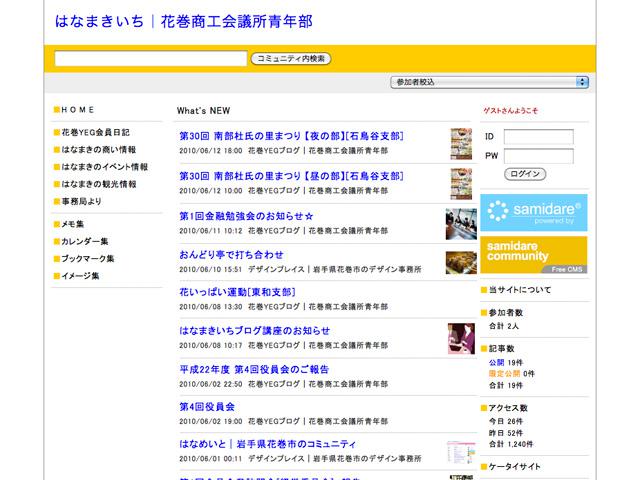
Task: Open thumbnail for 第30回 昼の部 post
Action: [x=461, y=182]
